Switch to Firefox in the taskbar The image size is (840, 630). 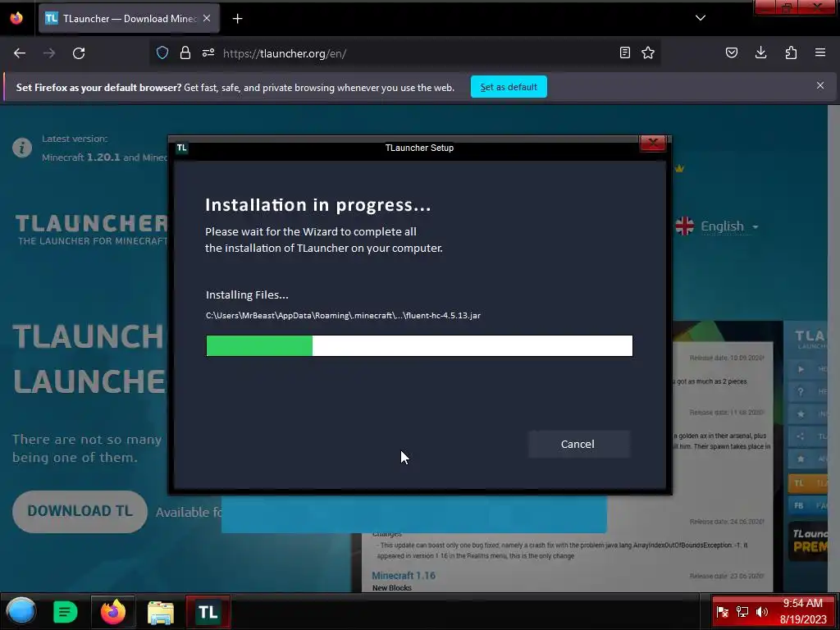tap(113, 612)
